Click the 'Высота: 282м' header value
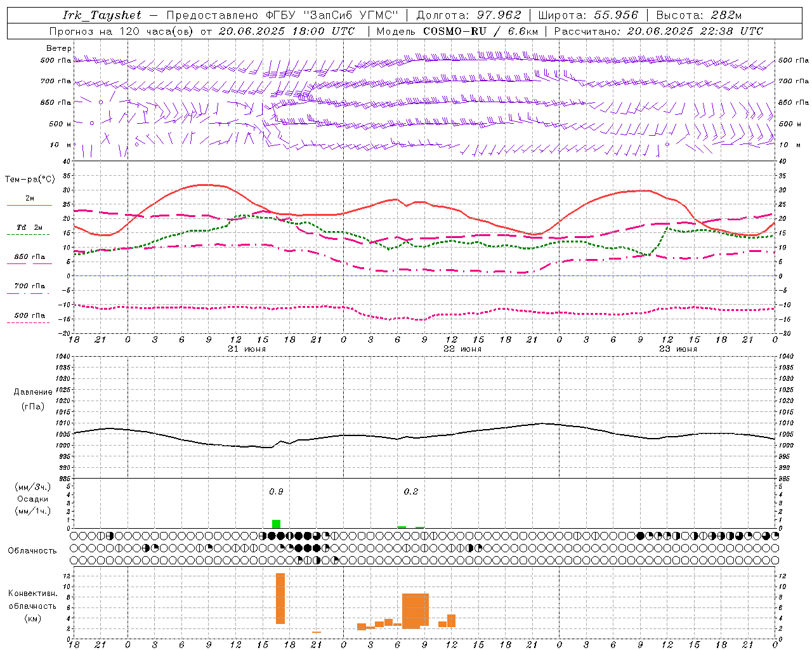812x650 pixels. point(698,15)
